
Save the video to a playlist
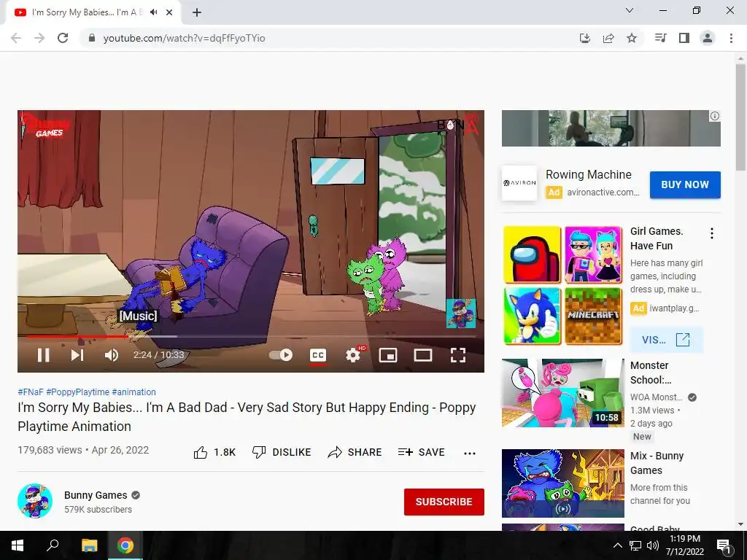[421, 452]
